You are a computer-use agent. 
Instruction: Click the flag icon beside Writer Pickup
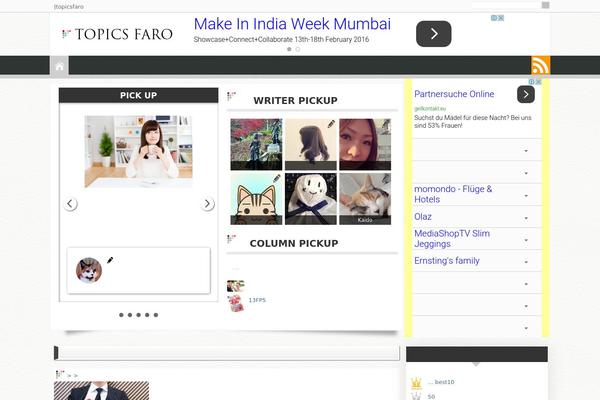pos(232,96)
